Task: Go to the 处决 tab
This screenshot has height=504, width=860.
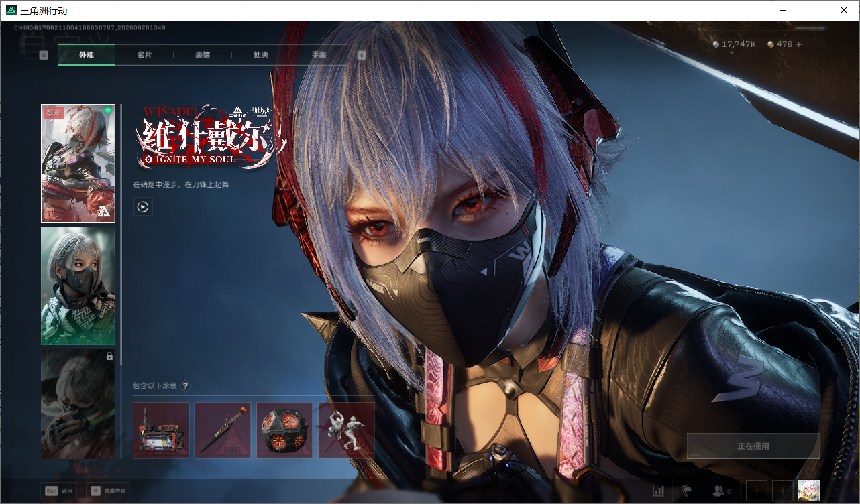Action: (261, 55)
